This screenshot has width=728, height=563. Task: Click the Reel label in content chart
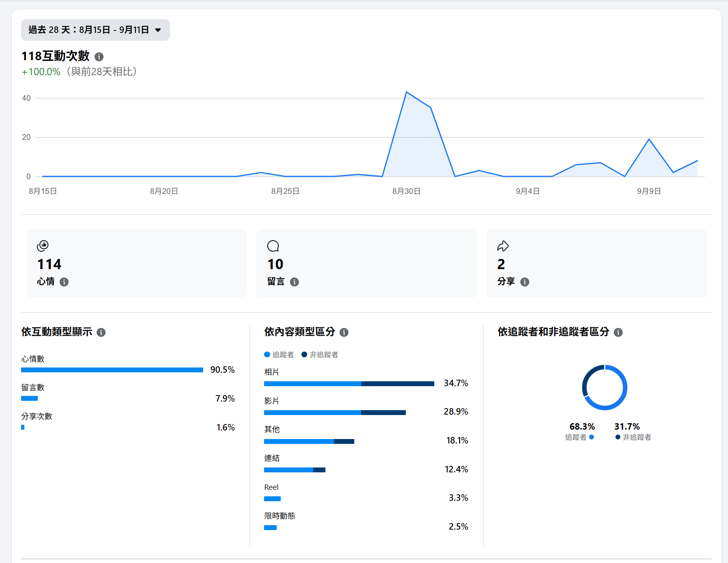point(271,487)
